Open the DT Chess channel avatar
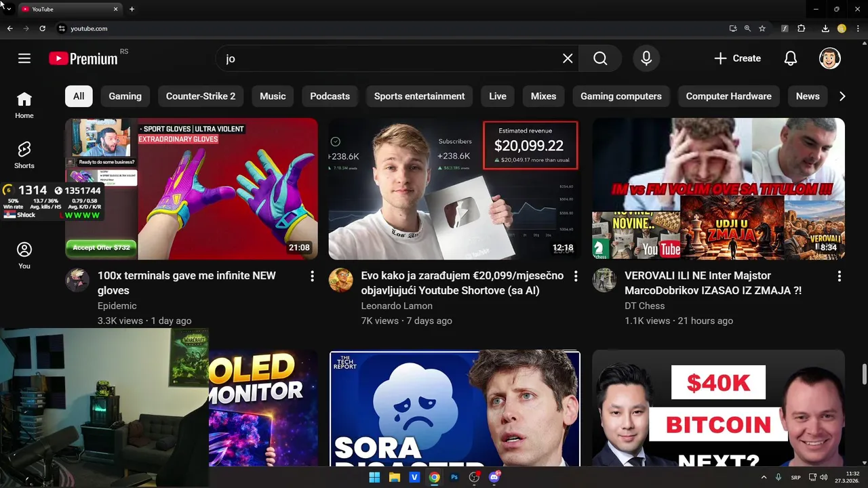The height and width of the screenshot is (488, 868). [604, 280]
